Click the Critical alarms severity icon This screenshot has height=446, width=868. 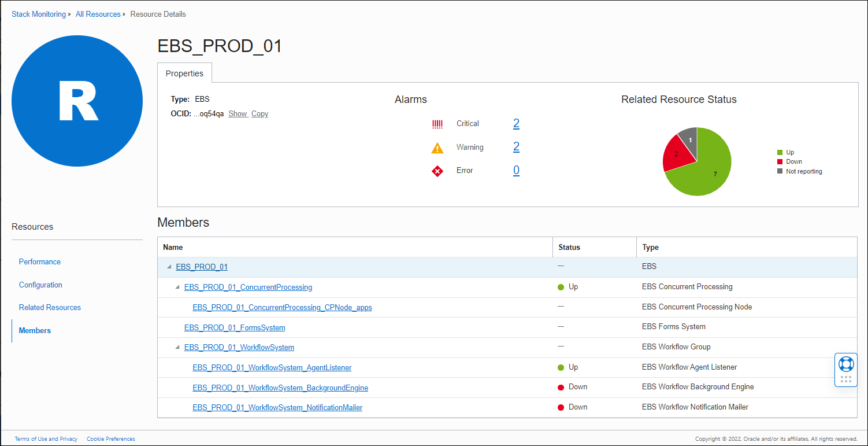tap(437, 123)
